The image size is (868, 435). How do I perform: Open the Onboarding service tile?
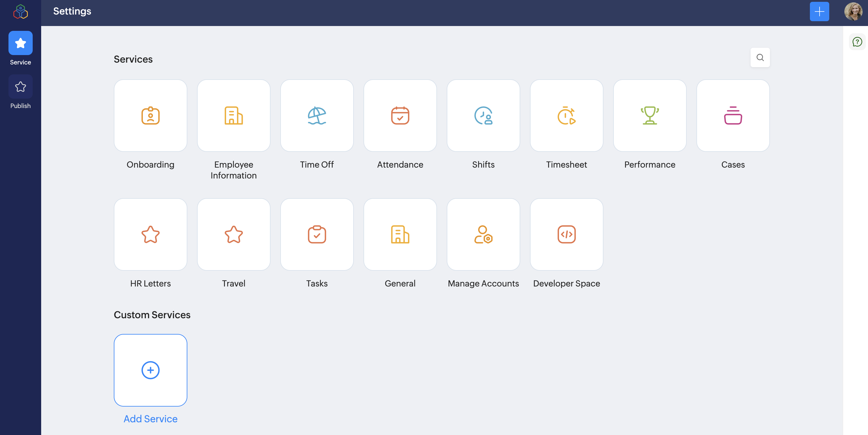tap(150, 116)
